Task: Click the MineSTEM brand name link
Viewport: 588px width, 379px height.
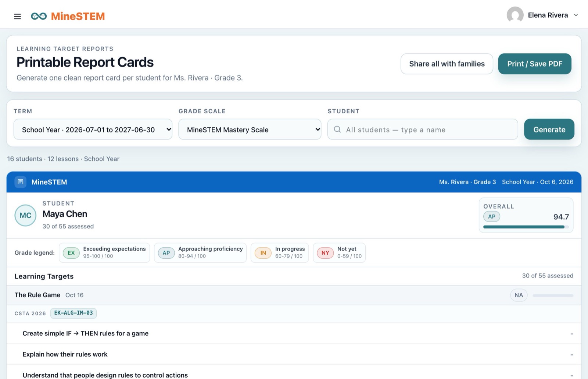Action: (x=78, y=16)
